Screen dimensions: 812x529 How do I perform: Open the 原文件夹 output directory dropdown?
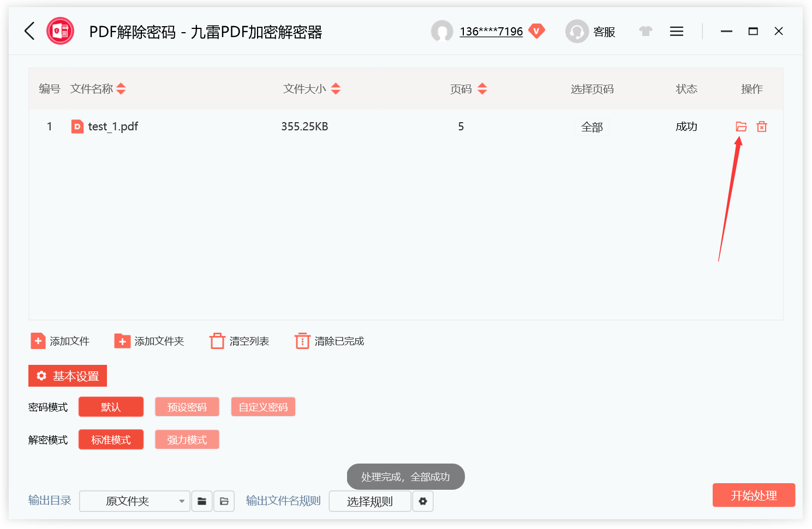134,501
